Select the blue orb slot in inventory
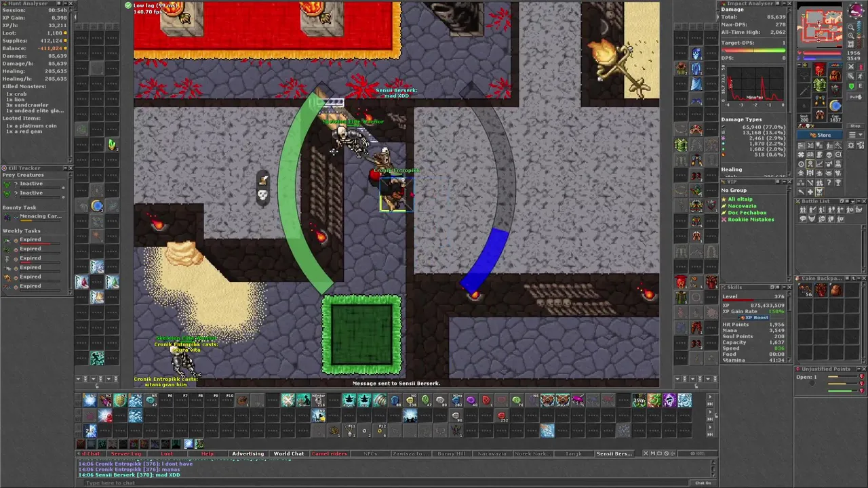 [x=835, y=105]
